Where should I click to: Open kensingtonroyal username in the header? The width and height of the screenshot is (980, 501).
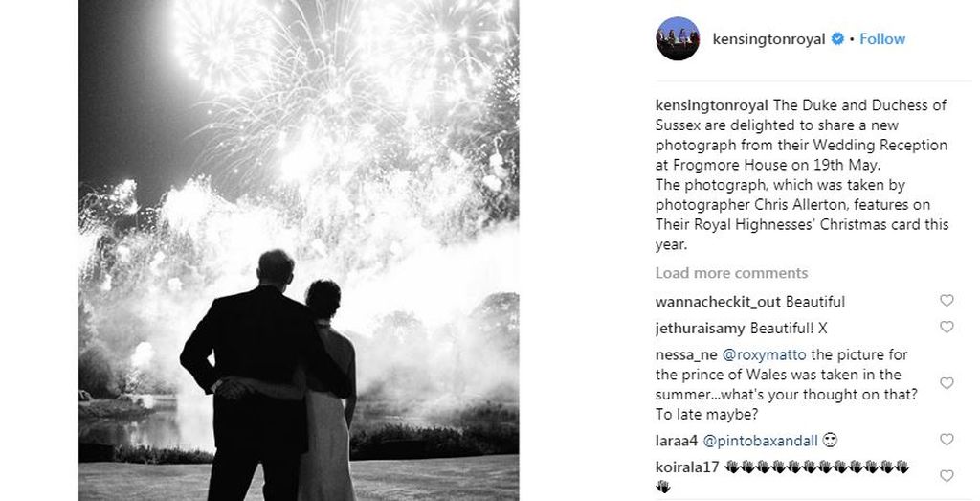coord(768,38)
